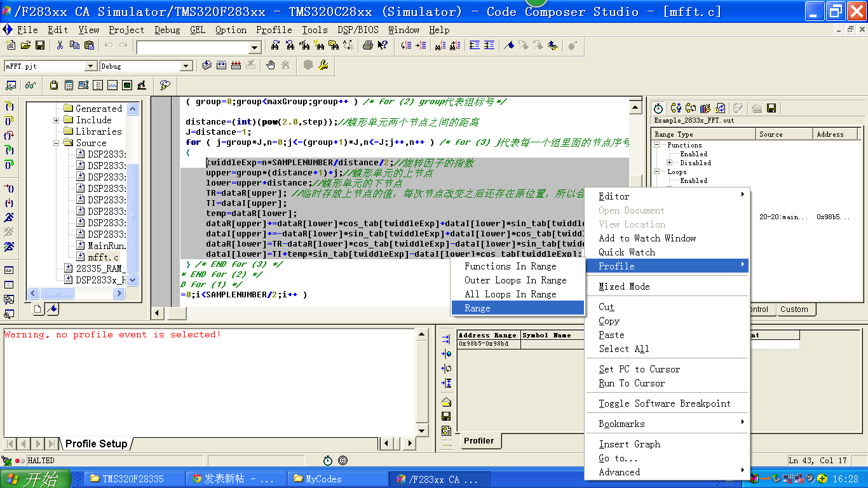Toggle Mixed Mode in the context menu
Image resolution: width=868 pixels, height=488 pixels.
(x=624, y=287)
